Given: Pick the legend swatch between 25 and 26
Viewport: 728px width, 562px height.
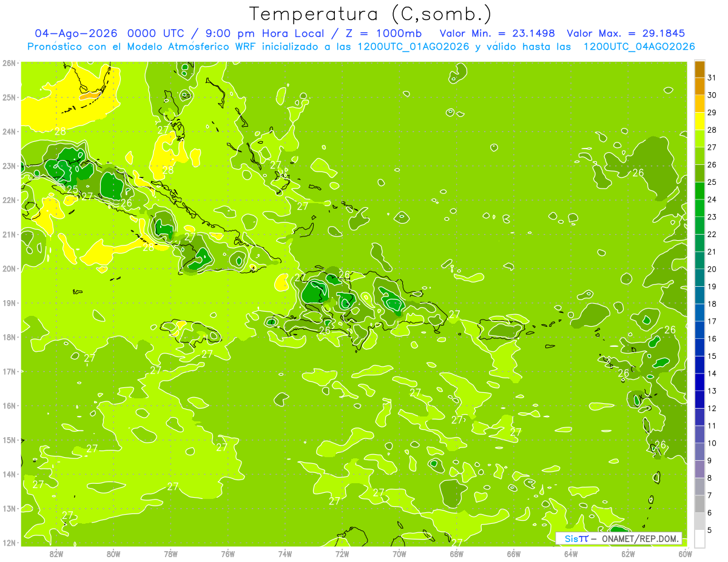Looking at the screenshot, I should click(x=699, y=173).
